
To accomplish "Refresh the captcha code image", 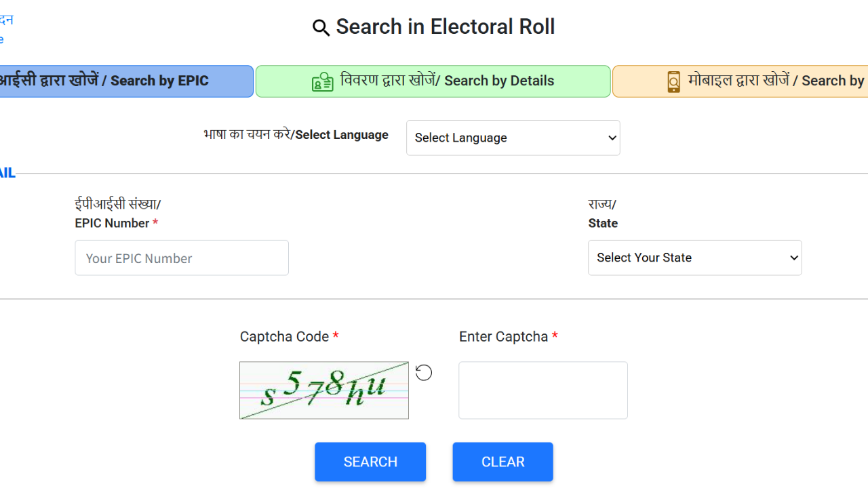I will pyautogui.click(x=424, y=373).
